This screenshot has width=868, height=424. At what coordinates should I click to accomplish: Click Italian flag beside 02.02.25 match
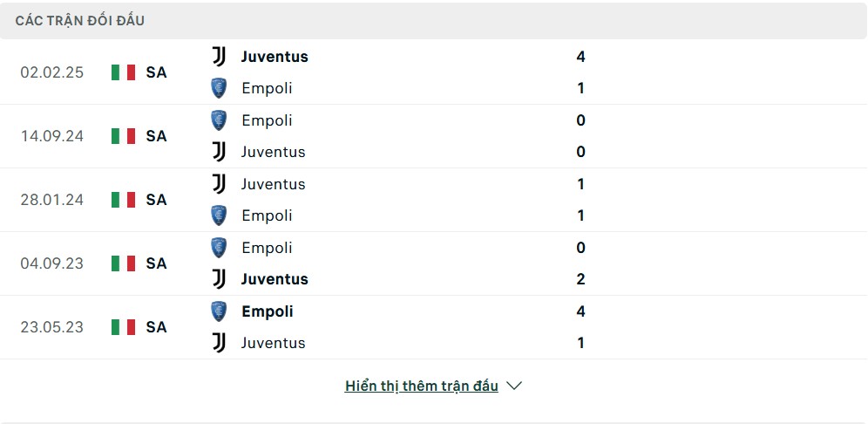pos(124,72)
